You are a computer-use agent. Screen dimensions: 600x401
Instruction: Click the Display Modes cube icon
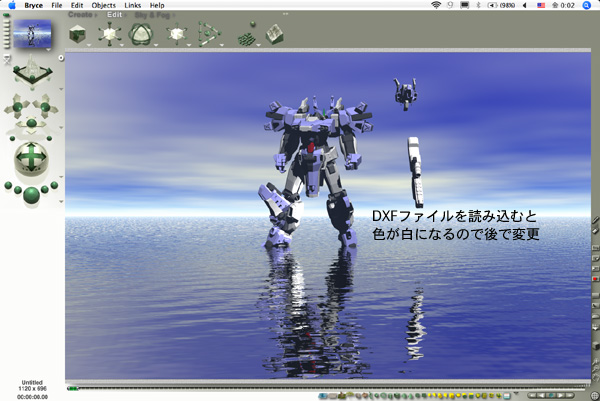coord(595,346)
